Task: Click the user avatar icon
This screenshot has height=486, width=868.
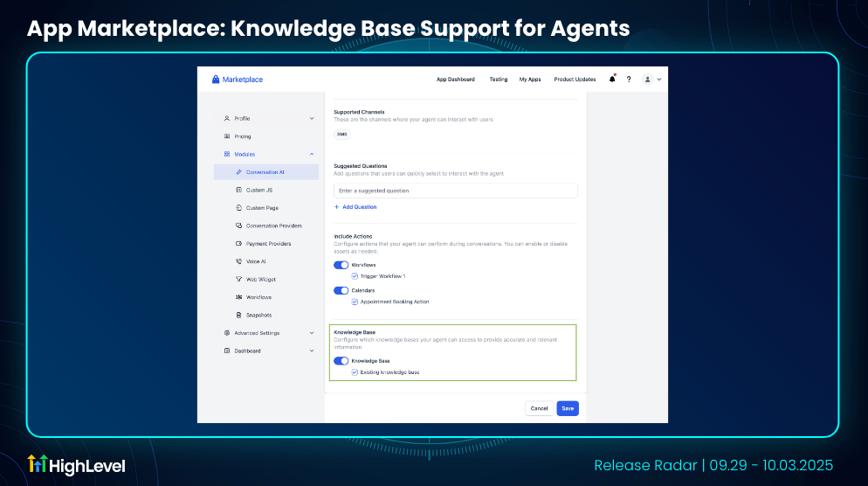Action: click(x=647, y=80)
